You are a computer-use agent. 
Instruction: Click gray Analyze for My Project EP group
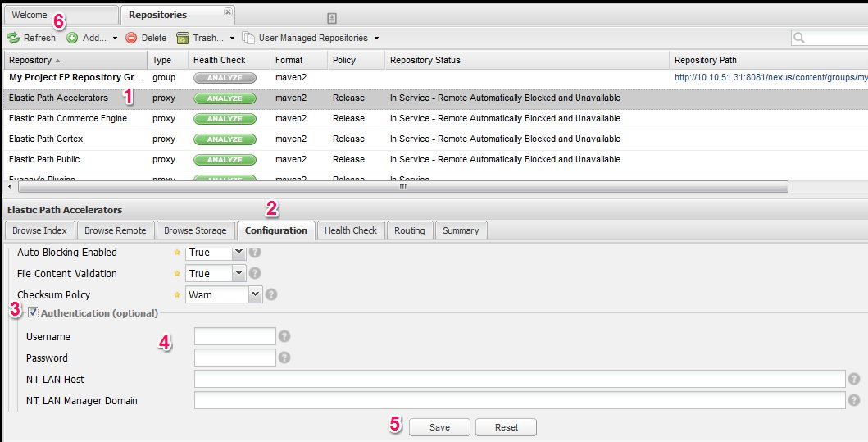(x=225, y=78)
